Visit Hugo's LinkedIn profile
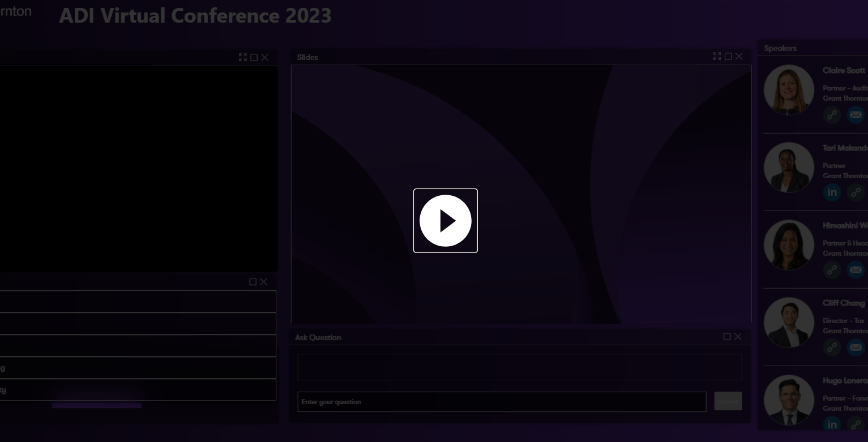868x442 pixels. (x=832, y=424)
